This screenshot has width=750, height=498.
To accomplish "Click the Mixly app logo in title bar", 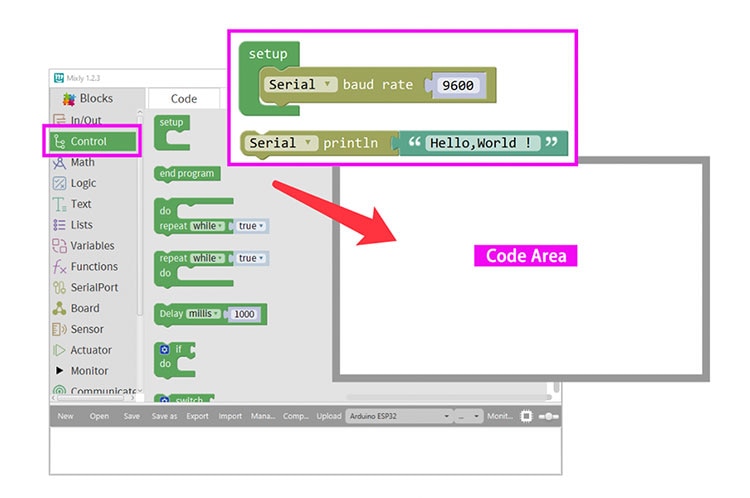I will 59,77.
